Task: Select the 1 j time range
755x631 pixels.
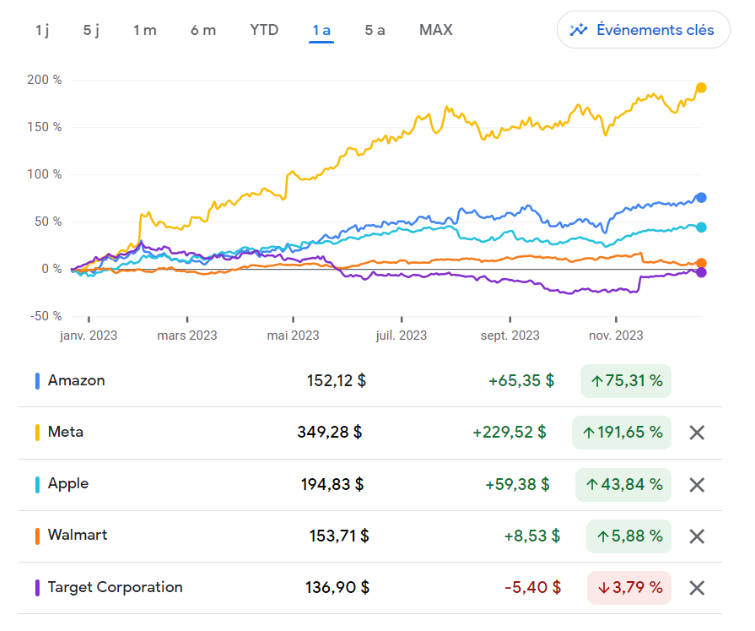Action: tap(42, 30)
